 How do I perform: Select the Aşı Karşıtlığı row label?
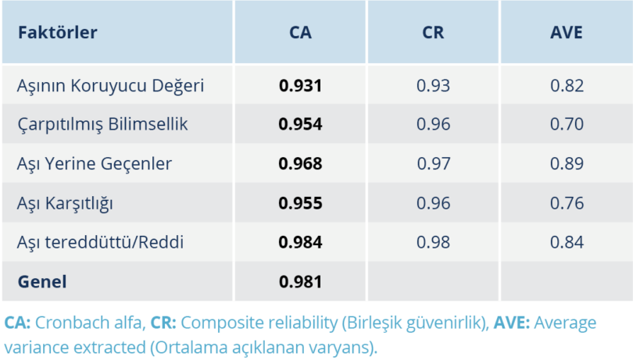tap(66, 203)
